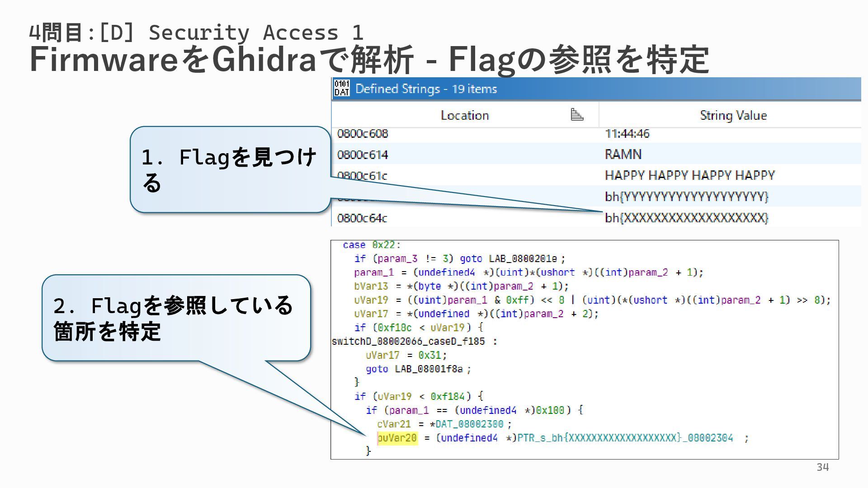
Task: Select string bh{XXXXXXXXXXXXXXXXXXXX} in table
Action: point(687,218)
